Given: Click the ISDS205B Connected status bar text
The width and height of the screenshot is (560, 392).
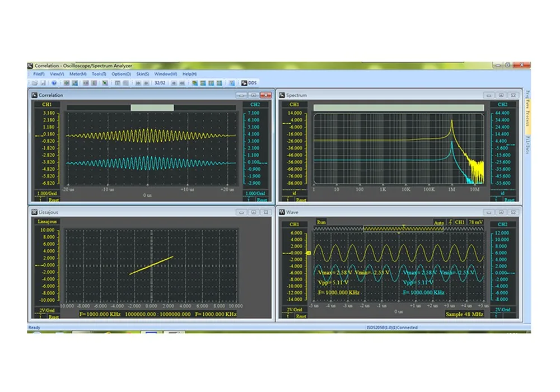Looking at the screenshot, I should (x=392, y=328).
